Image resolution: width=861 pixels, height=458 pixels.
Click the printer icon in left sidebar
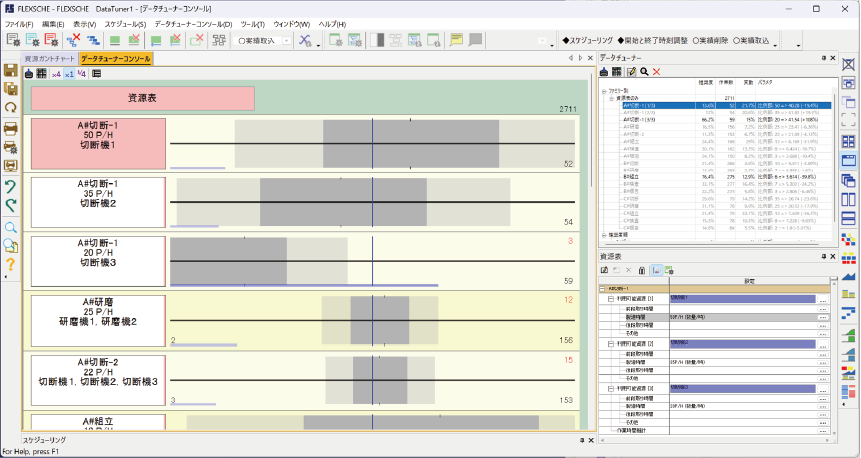[11, 129]
